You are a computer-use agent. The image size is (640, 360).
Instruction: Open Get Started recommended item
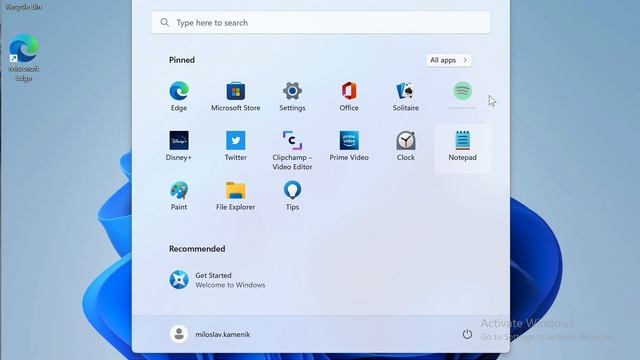click(x=218, y=280)
